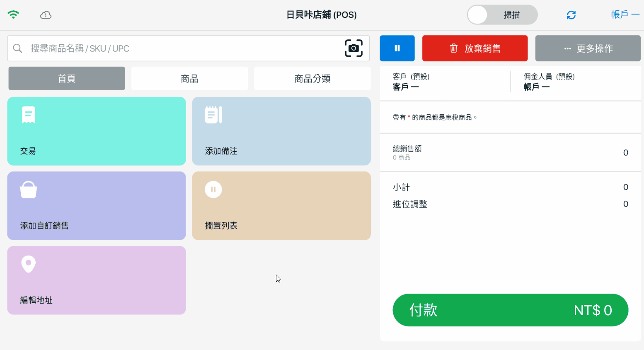The image size is (644, 350).
Task: Click the red 放棄銷售 button
Action: pos(475,48)
